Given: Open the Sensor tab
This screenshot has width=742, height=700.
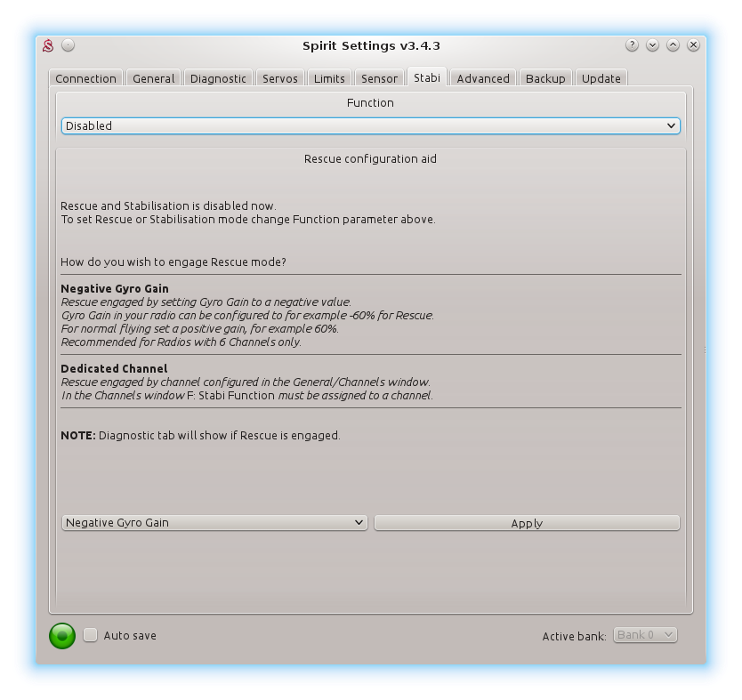Looking at the screenshot, I should [379, 78].
